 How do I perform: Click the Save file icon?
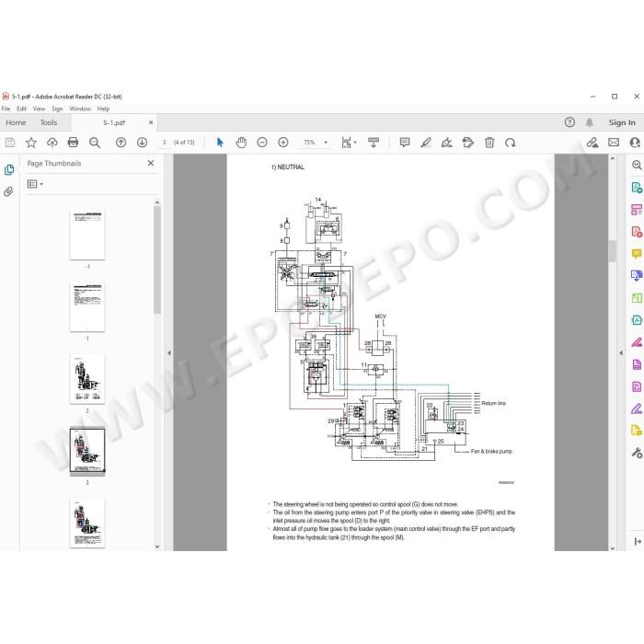coord(10,143)
